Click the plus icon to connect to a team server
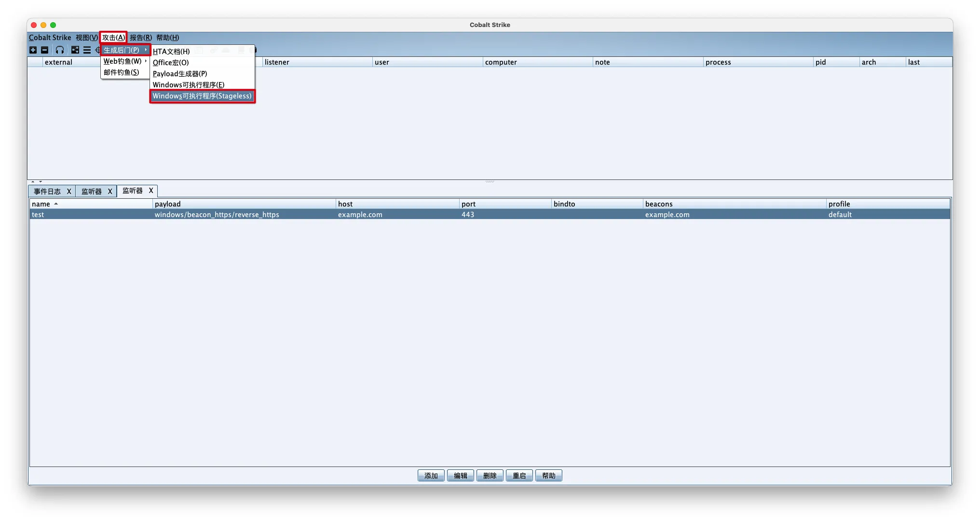Image resolution: width=980 pixels, height=522 pixels. tap(33, 50)
